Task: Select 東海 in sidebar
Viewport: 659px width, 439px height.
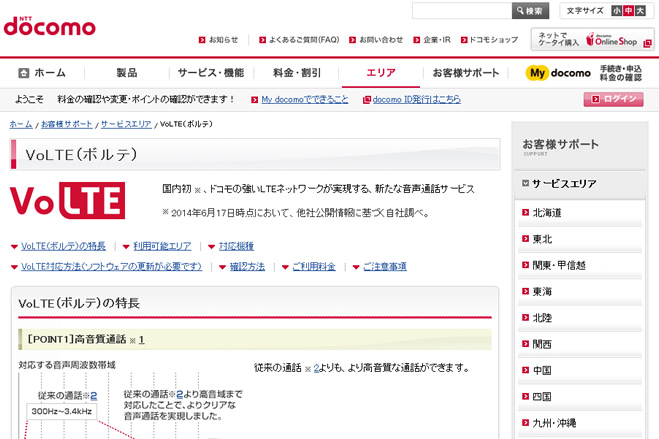Action: tap(542, 292)
